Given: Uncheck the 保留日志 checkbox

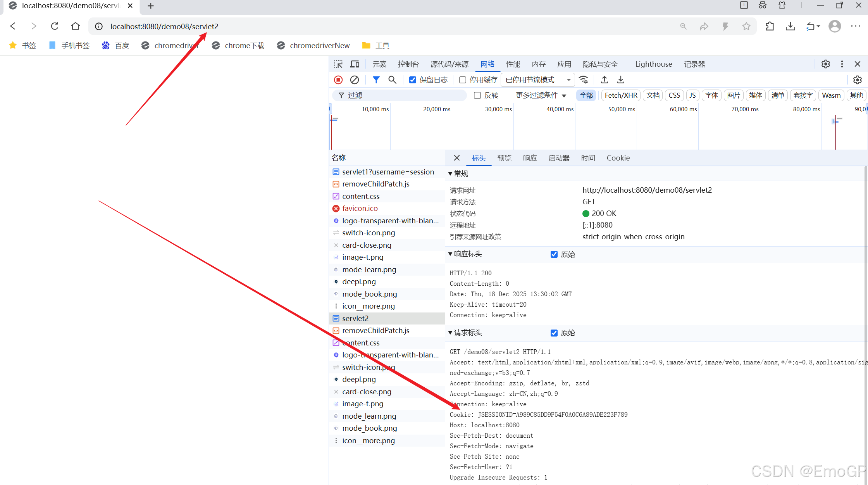Looking at the screenshot, I should [413, 80].
